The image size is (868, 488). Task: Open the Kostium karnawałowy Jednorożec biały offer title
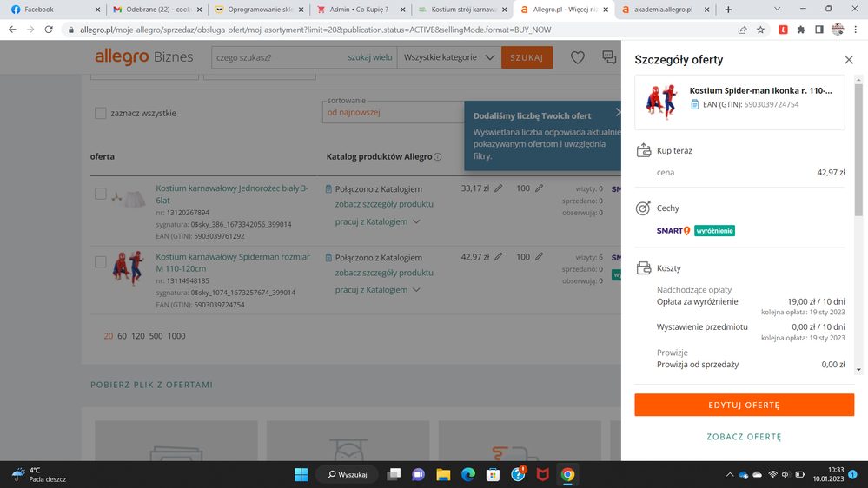pyautogui.click(x=232, y=195)
